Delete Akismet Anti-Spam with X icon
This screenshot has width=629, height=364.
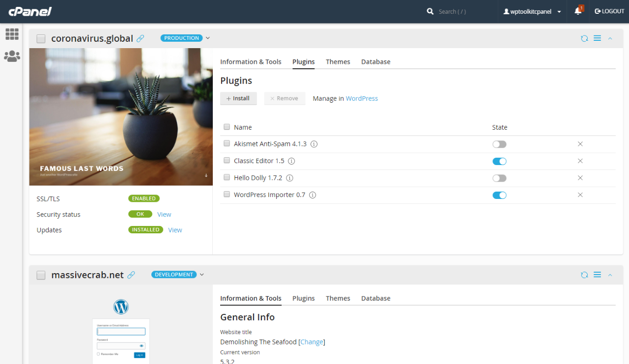pyautogui.click(x=580, y=144)
